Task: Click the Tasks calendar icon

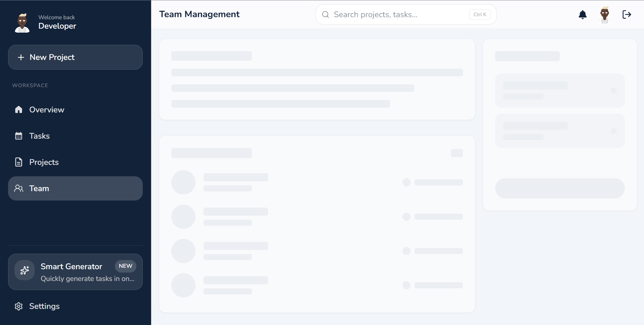Action: click(18, 136)
